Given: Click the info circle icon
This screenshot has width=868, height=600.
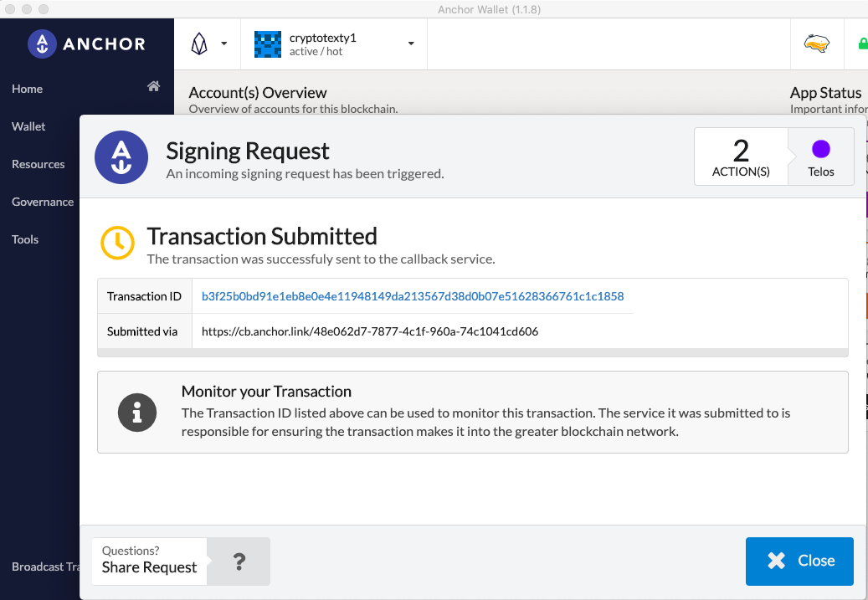Looking at the screenshot, I should (x=137, y=413).
